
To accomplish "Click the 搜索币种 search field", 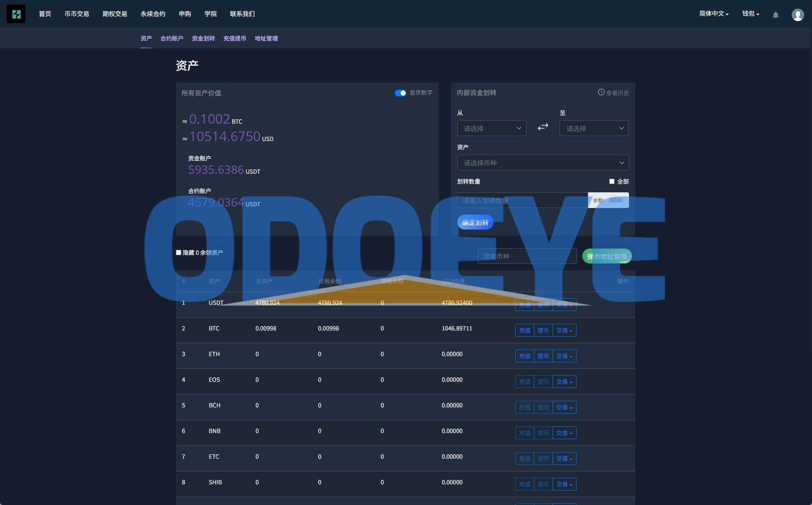I will click(x=527, y=256).
